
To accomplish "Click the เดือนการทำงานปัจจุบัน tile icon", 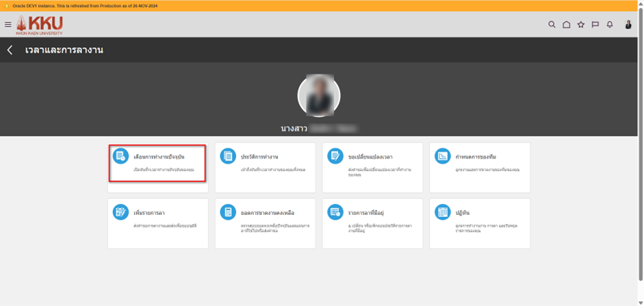I will click(x=120, y=156).
